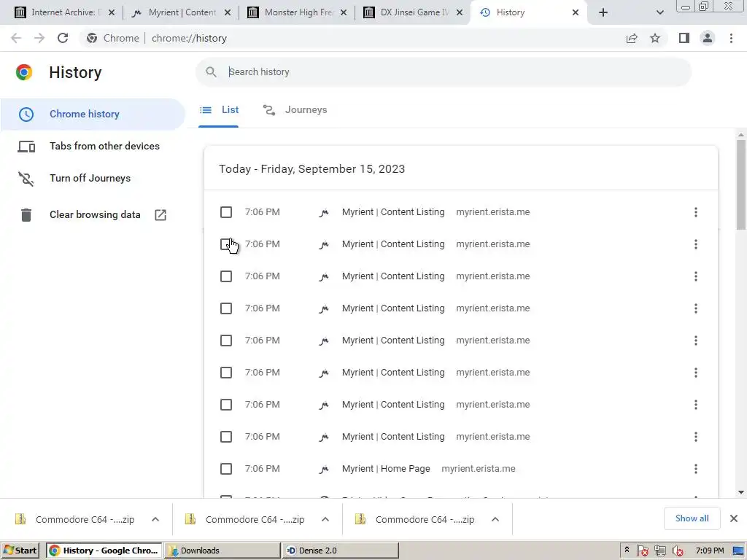Open the tab search chevron
Image resolution: width=747 pixels, height=560 pixels.
(x=659, y=12)
